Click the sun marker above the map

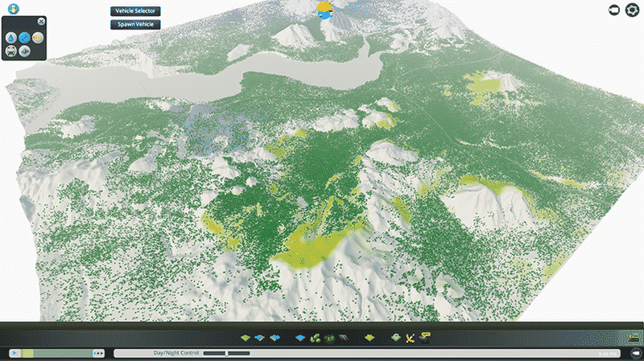tap(325, 10)
